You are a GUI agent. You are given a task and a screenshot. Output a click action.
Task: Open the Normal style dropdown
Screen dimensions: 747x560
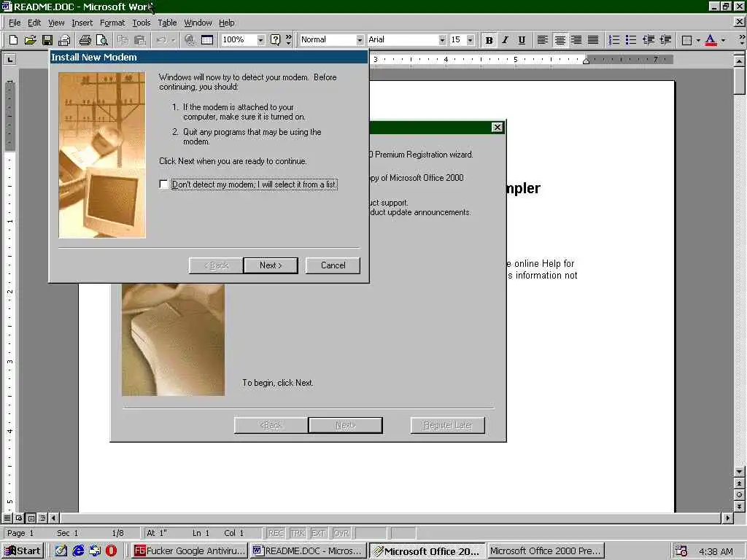coord(360,40)
